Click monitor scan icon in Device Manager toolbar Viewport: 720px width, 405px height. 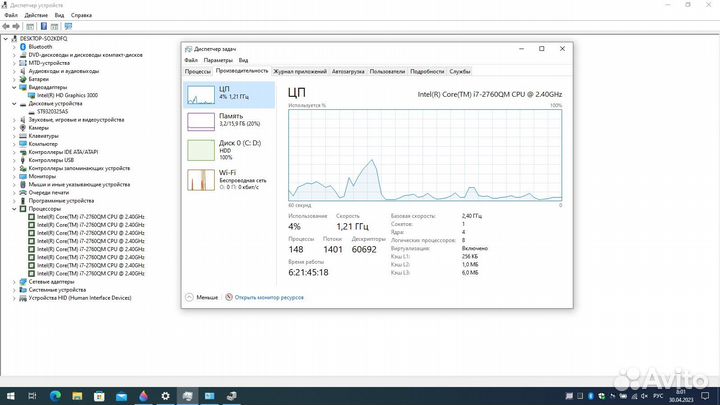pos(68,27)
